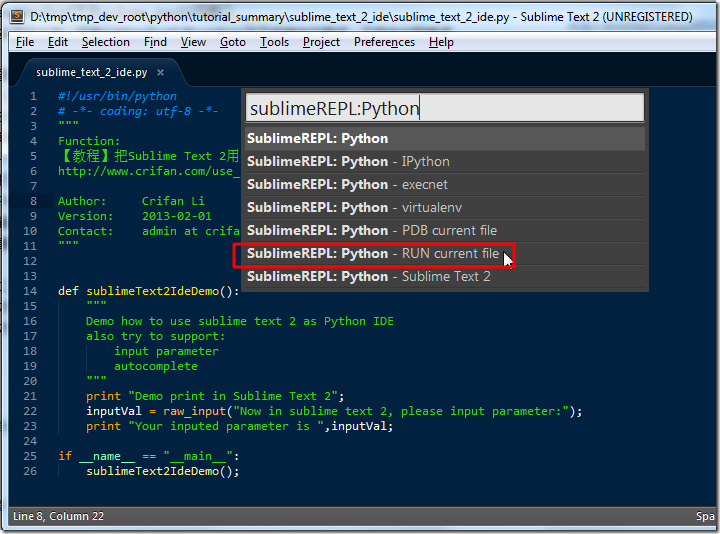Click line number 26 in gutter
This screenshot has width=720, height=534.
[30, 471]
